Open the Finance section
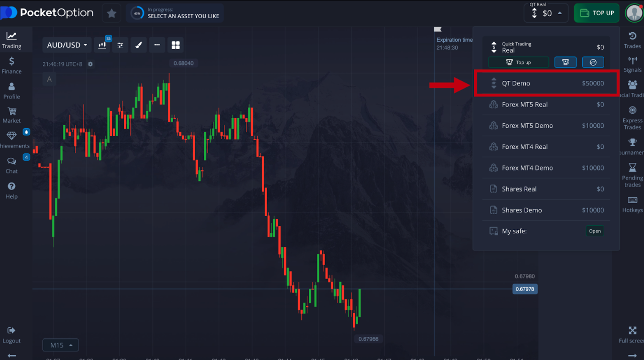This screenshot has width=644, height=360. (x=12, y=65)
